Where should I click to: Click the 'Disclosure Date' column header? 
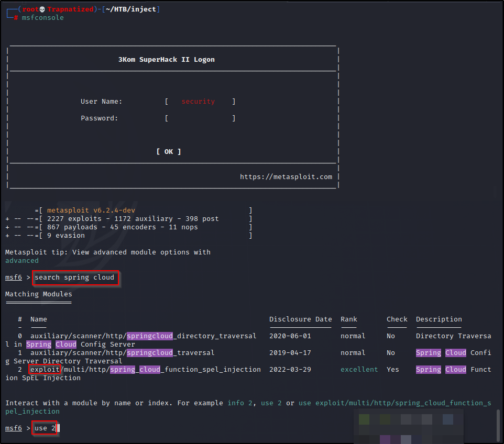301,319
